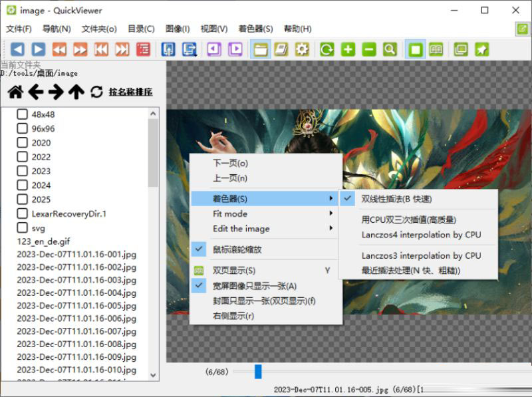The height and width of the screenshot is (397, 532).
Task: Check the 2024 folder checkbox
Action: tap(22, 185)
